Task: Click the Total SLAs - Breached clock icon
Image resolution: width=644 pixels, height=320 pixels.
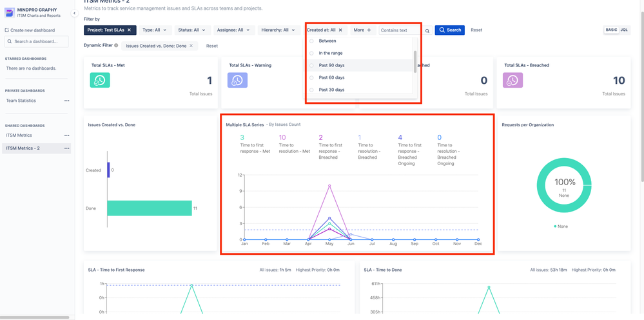Action: click(x=512, y=80)
